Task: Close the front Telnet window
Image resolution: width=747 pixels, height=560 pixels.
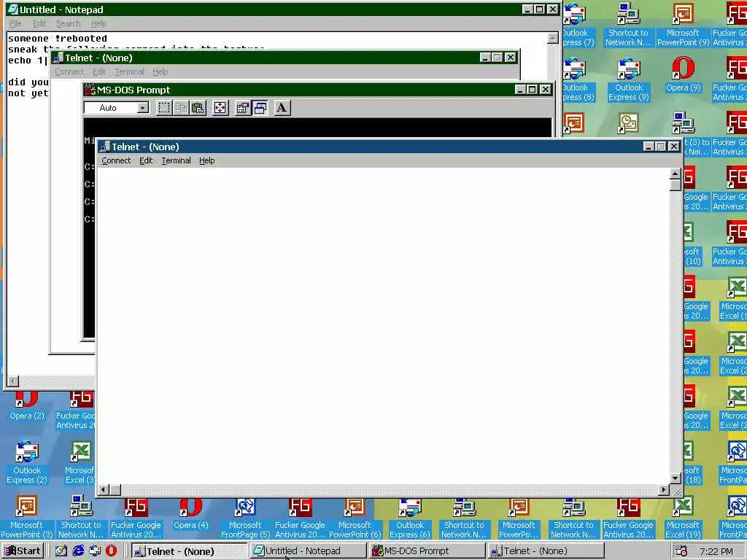Action: pos(673,147)
